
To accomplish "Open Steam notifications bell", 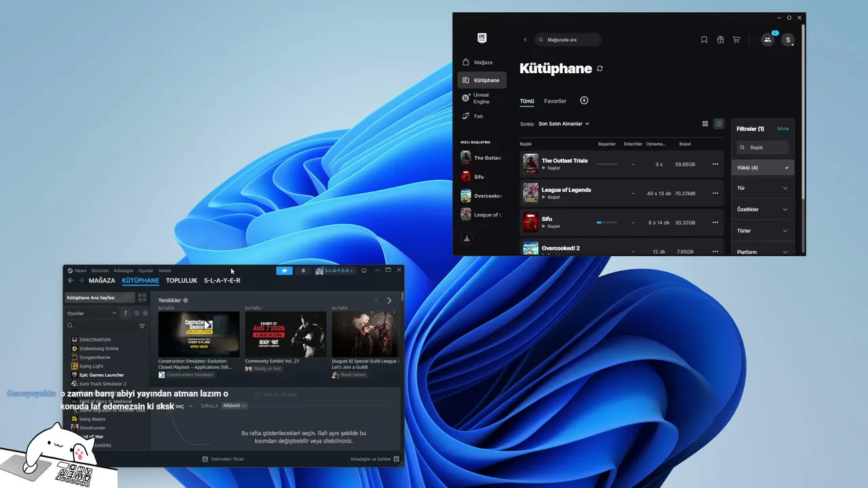I will pyautogui.click(x=303, y=270).
